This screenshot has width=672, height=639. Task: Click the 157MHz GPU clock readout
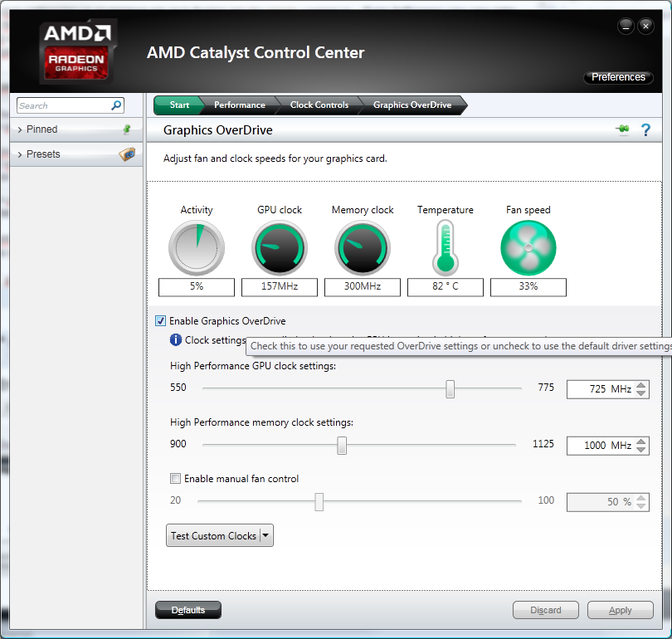280,286
